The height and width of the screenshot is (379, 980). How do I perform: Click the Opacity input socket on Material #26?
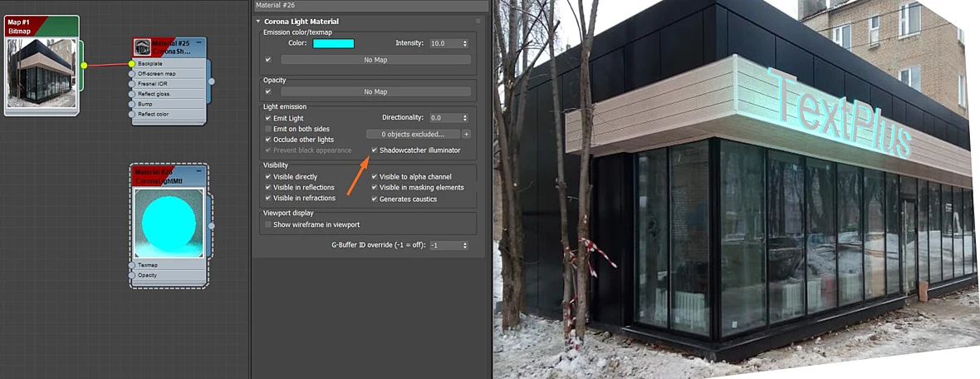click(x=132, y=275)
